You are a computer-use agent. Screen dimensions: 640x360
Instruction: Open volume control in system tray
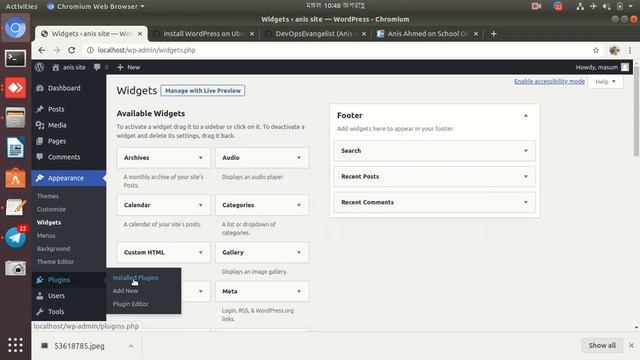tap(607, 6)
